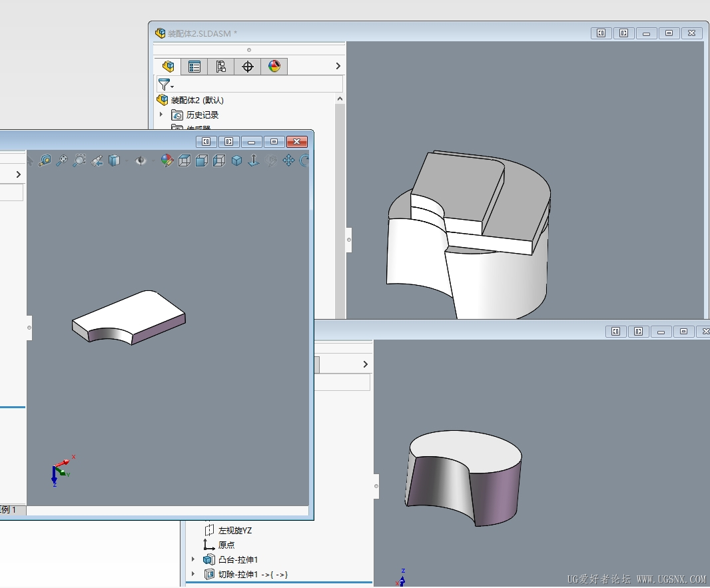Click the Edit Appearance color ball icon
710x588 pixels.
(167, 160)
